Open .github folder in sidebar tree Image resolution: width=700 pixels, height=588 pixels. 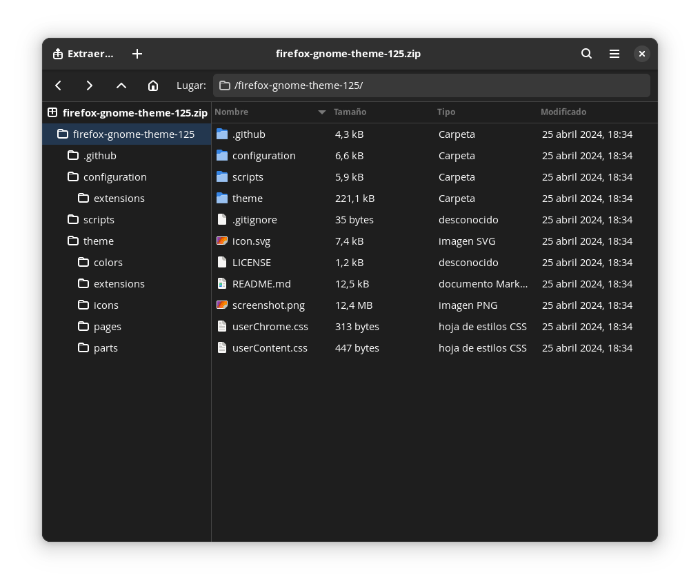tap(127, 156)
